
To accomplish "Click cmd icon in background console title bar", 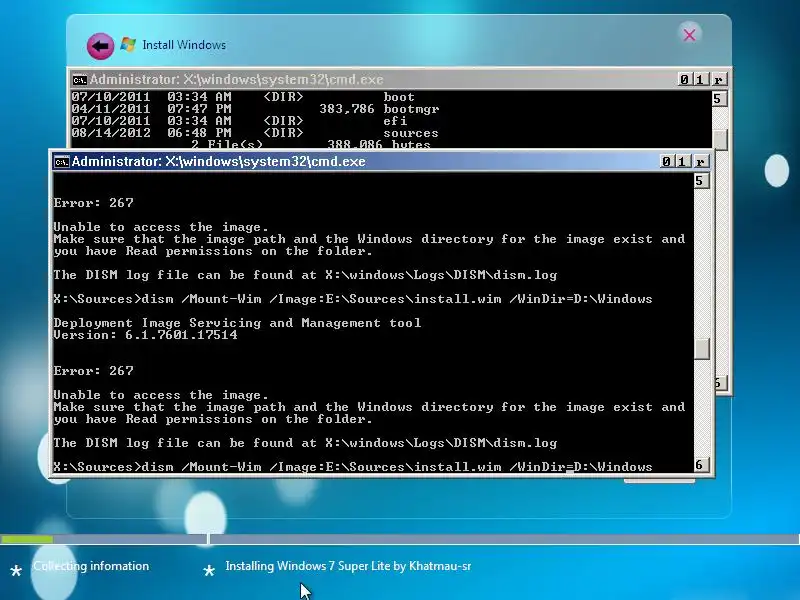I will (x=80, y=80).
